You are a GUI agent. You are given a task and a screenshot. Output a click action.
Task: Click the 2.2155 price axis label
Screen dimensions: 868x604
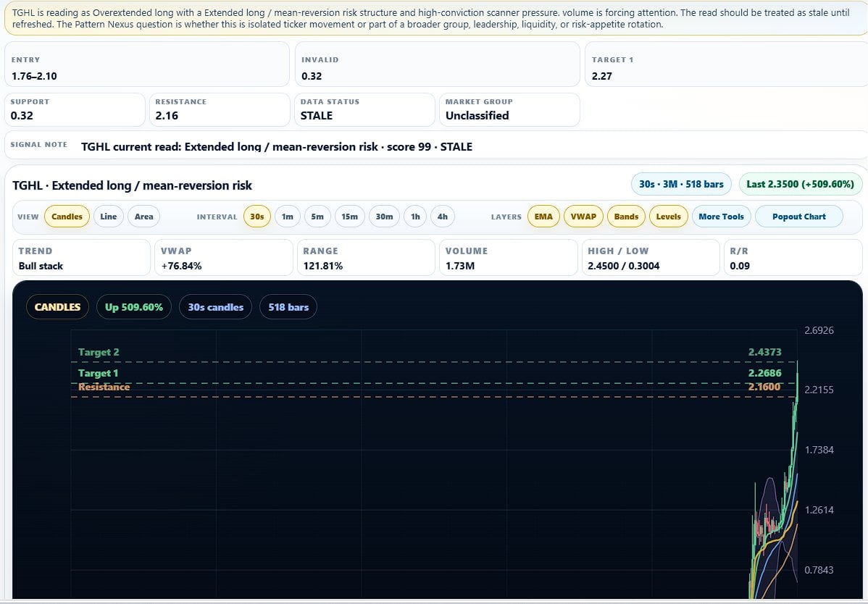[819, 390]
